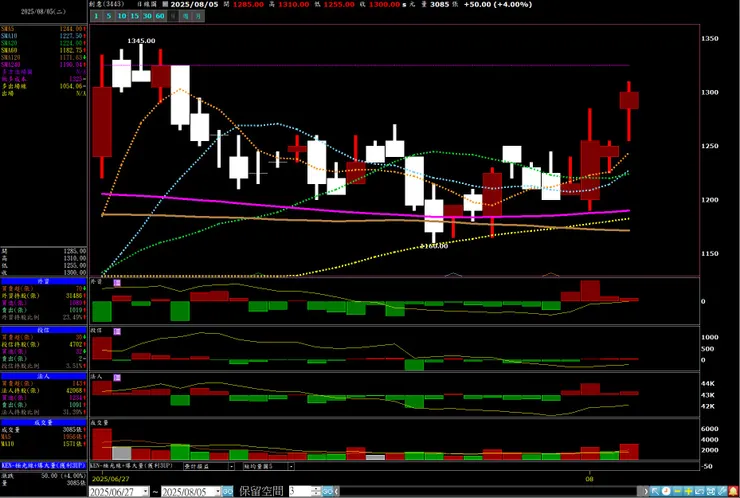Click the 保留空間 number input field
Image resolution: width=740 pixels, height=498 pixels.
[302, 491]
